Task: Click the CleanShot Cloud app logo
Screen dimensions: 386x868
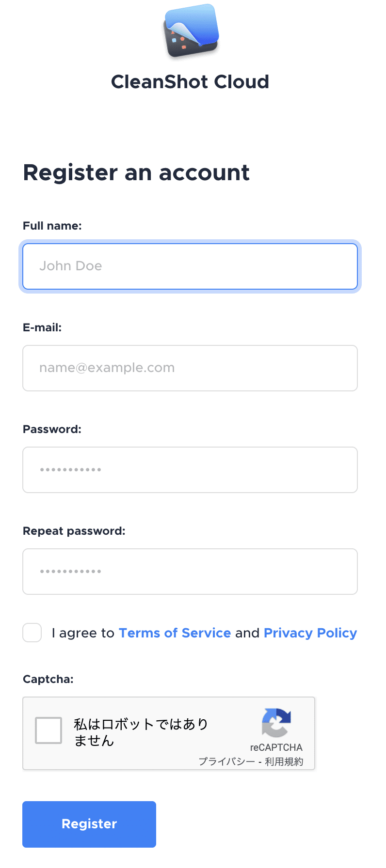Action: [191, 31]
